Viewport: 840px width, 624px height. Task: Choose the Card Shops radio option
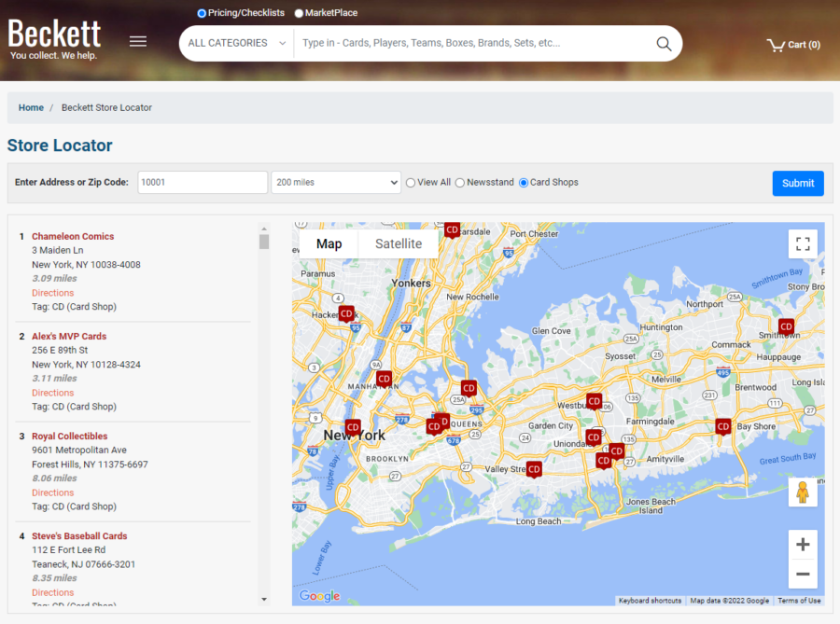tap(524, 183)
